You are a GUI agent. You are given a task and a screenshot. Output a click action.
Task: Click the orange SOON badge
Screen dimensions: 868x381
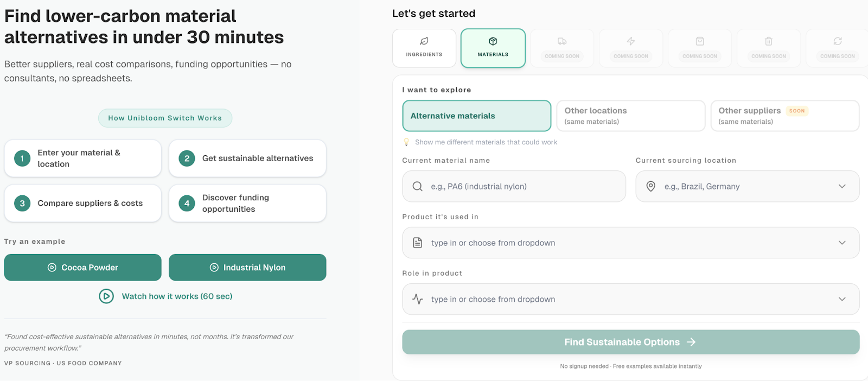(x=797, y=111)
